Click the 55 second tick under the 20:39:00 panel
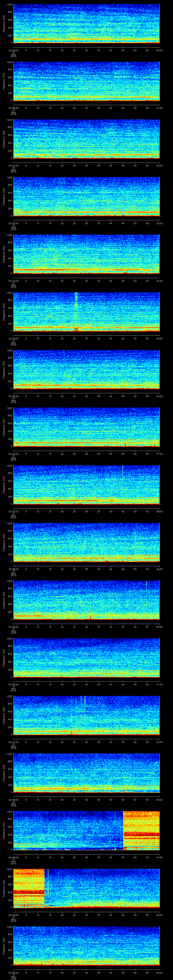 tap(147, 627)
